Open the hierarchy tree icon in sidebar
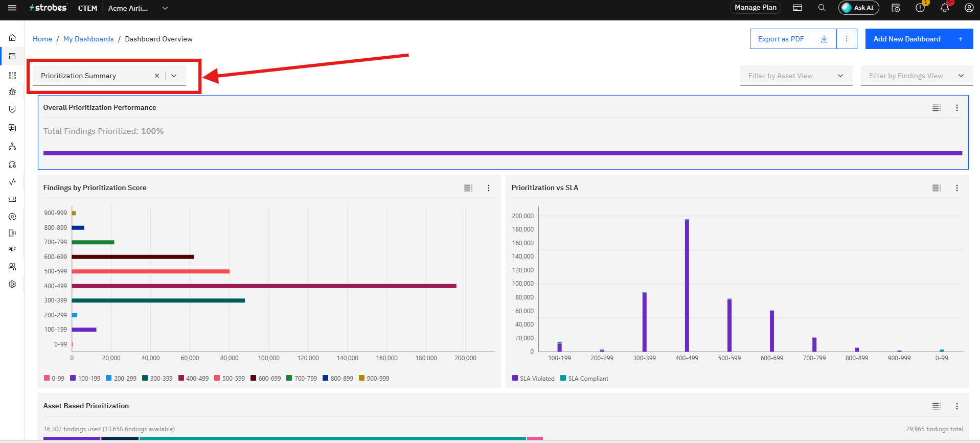The height and width of the screenshot is (443, 980). pos(12,146)
